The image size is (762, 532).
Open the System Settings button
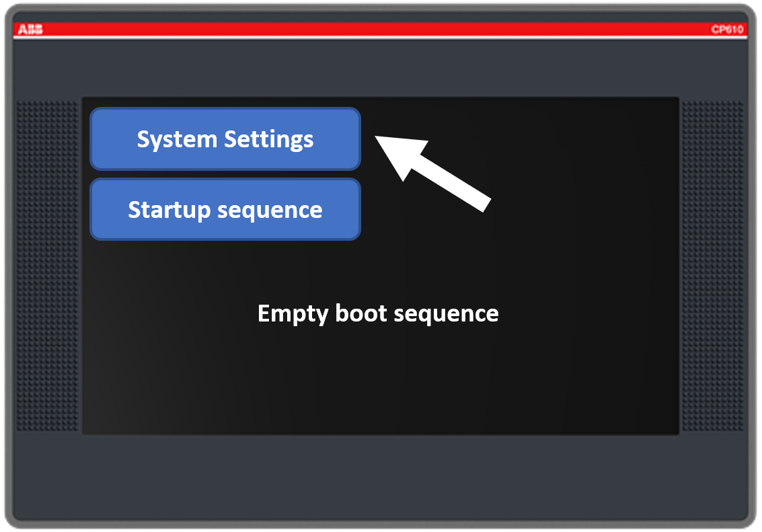[x=225, y=139]
